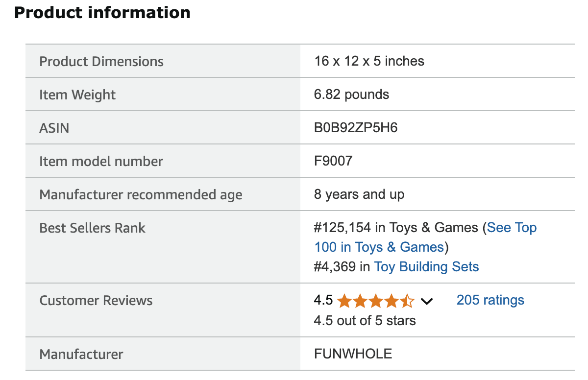Click the orange star rating icon
The image size is (588, 380).
pyautogui.click(x=375, y=301)
